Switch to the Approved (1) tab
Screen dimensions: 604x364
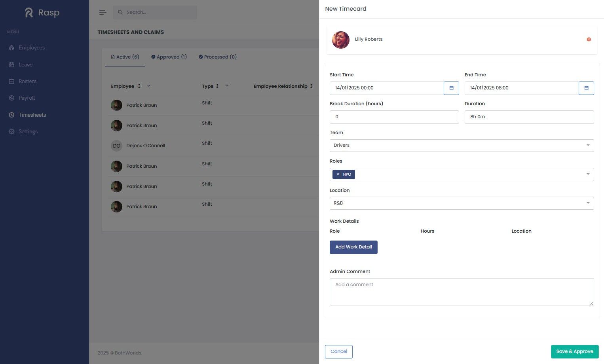pos(169,57)
